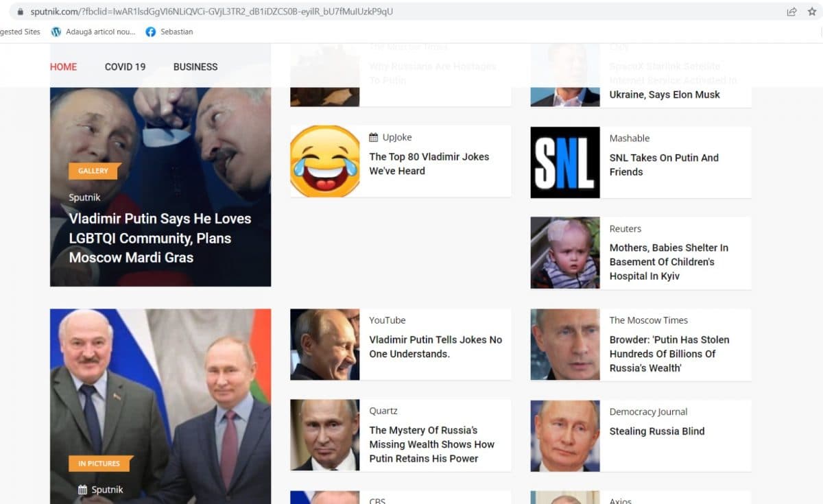Image resolution: width=823 pixels, height=504 pixels.
Task: Click Moscow Times Browder article thumbnail
Action: [565, 344]
